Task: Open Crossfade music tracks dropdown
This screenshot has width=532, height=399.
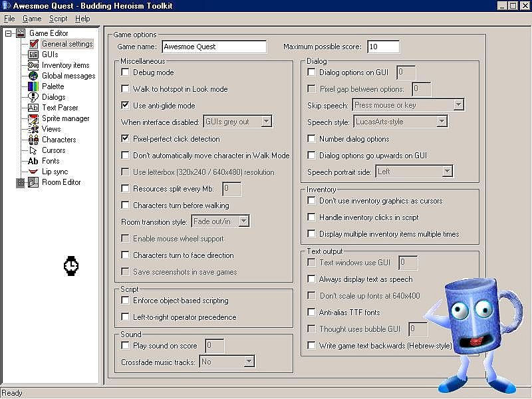Action: point(249,361)
